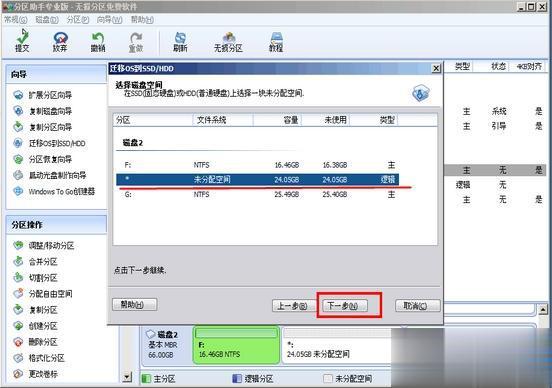Click the 取消(C) button
The image size is (552, 388).
coord(418,305)
